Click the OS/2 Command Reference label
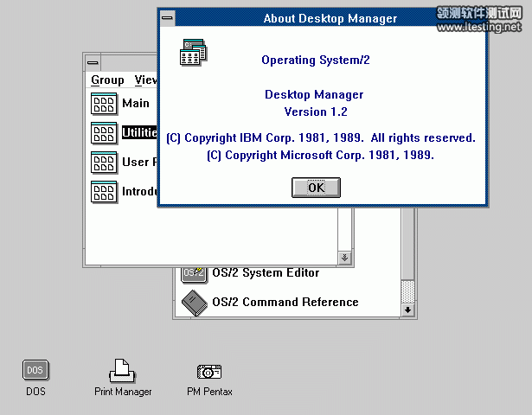 300,302
